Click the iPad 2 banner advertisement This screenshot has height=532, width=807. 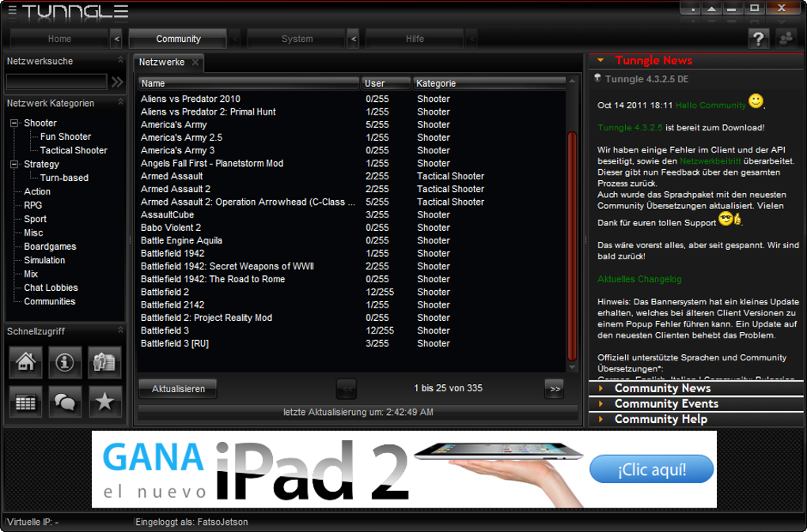pos(404,470)
